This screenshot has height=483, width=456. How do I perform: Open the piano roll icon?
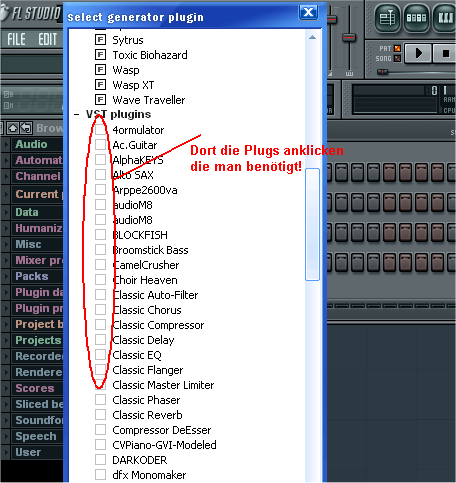[445, 18]
